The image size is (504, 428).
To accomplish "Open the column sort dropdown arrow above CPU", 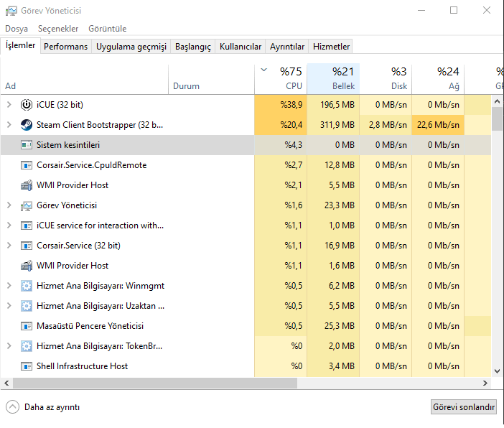I will tap(263, 70).
